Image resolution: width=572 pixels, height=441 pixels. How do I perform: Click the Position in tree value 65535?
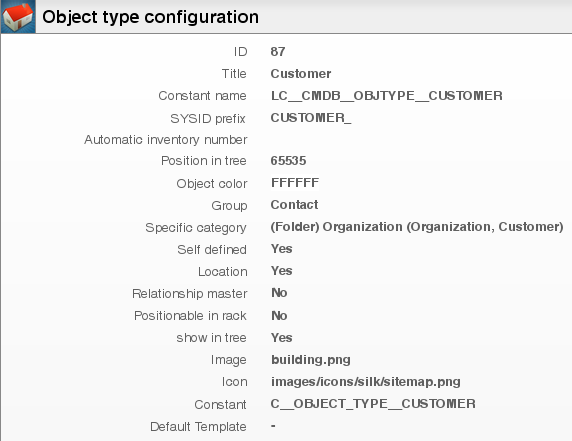click(x=288, y=160)
